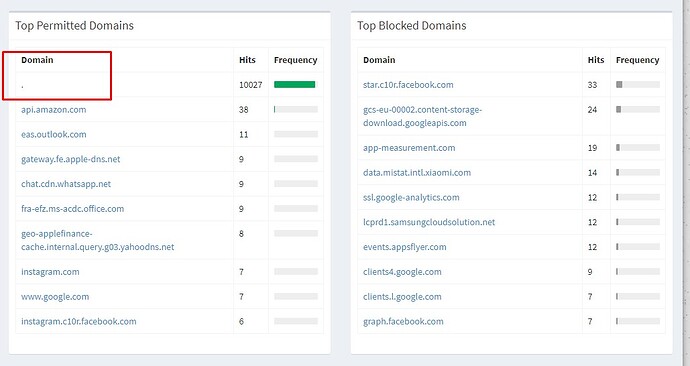Open the api.amazon.com permitted domain link
Image resolution: width=690 pixels, height=366 pixels.
(x=54, y=110)
